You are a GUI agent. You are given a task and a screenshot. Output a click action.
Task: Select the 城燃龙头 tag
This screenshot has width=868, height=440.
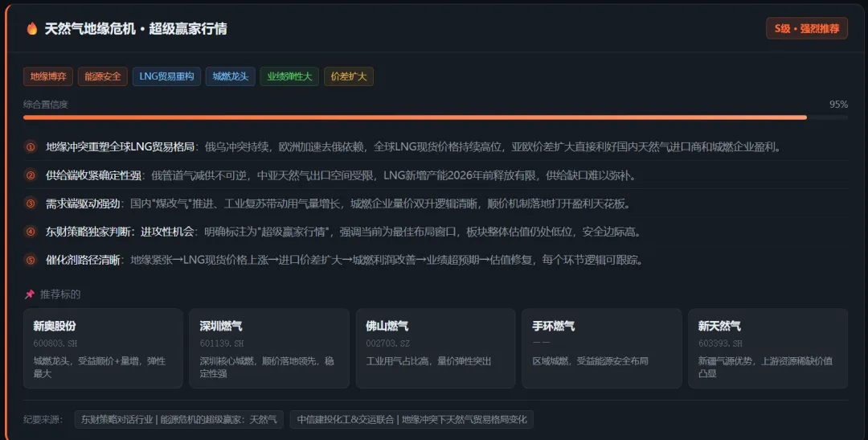pyautogui.click(x=231, y=76)
